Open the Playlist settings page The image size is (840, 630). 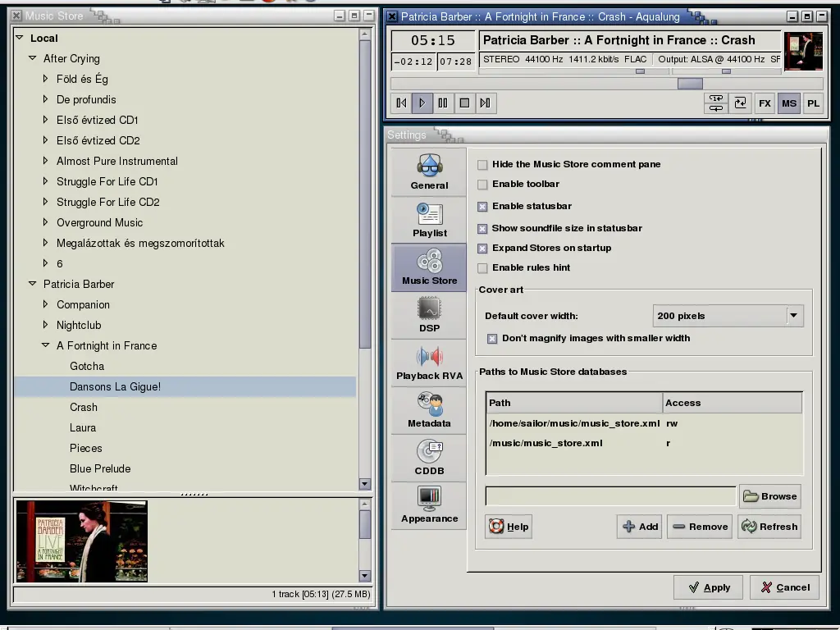coord(429,220)
